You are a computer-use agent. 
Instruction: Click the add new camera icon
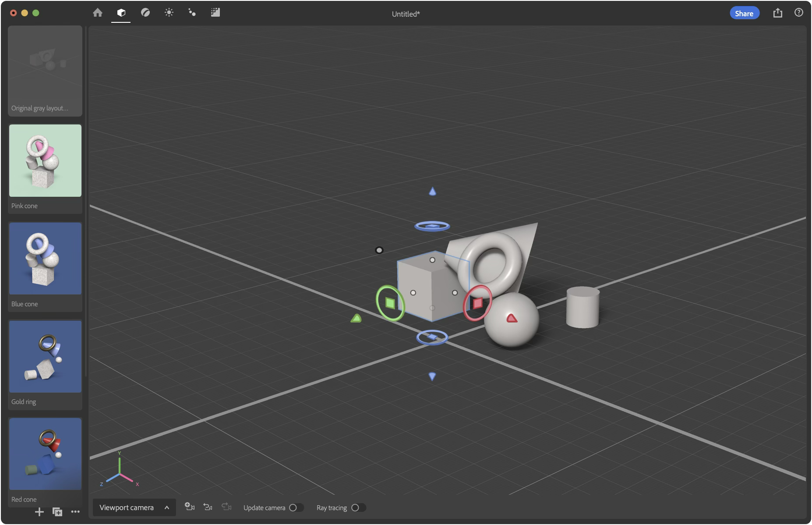coord(190,507)
